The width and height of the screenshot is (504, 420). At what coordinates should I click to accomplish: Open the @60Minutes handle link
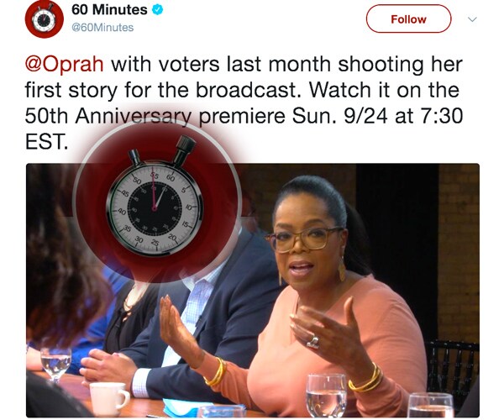pyautogui.click(x=102, y=28)
